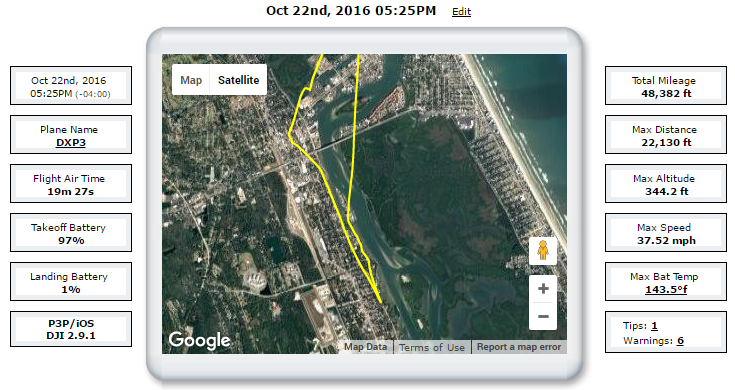
Task: Click the Edit link beside flight date
Action: 461,12
